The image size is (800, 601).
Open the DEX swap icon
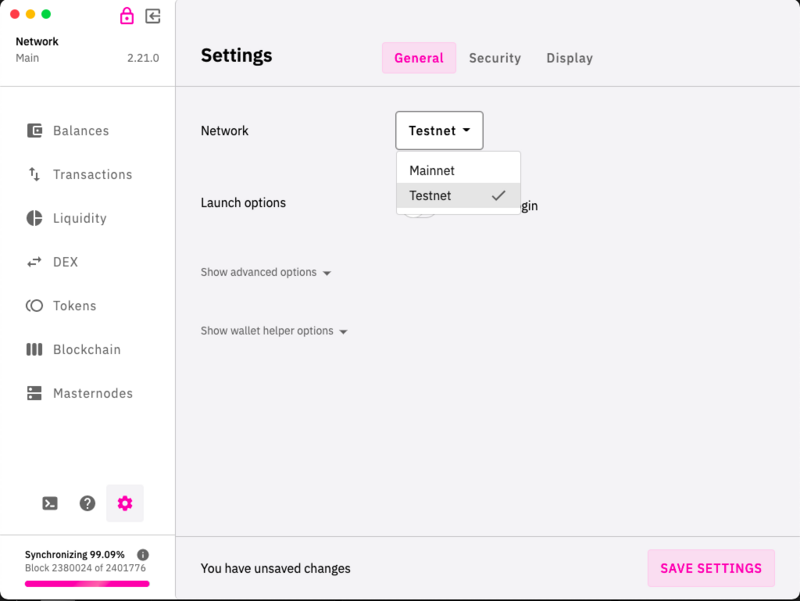[x=35, y=262]
